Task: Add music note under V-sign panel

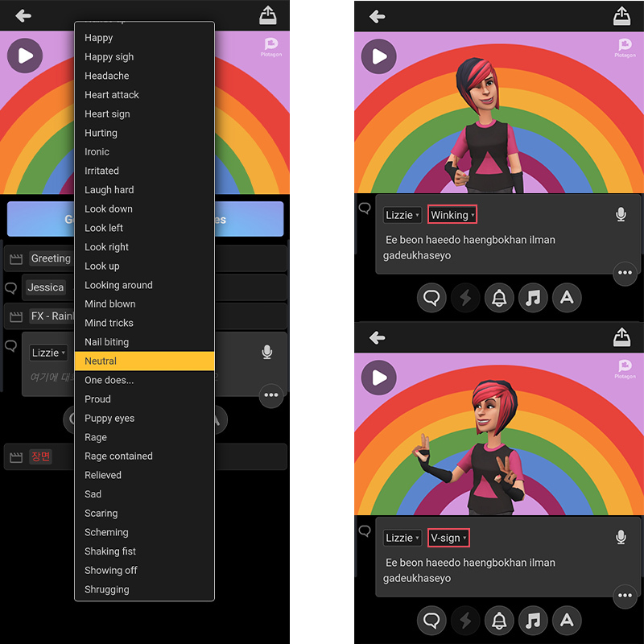Action: [x=533, y=621]
